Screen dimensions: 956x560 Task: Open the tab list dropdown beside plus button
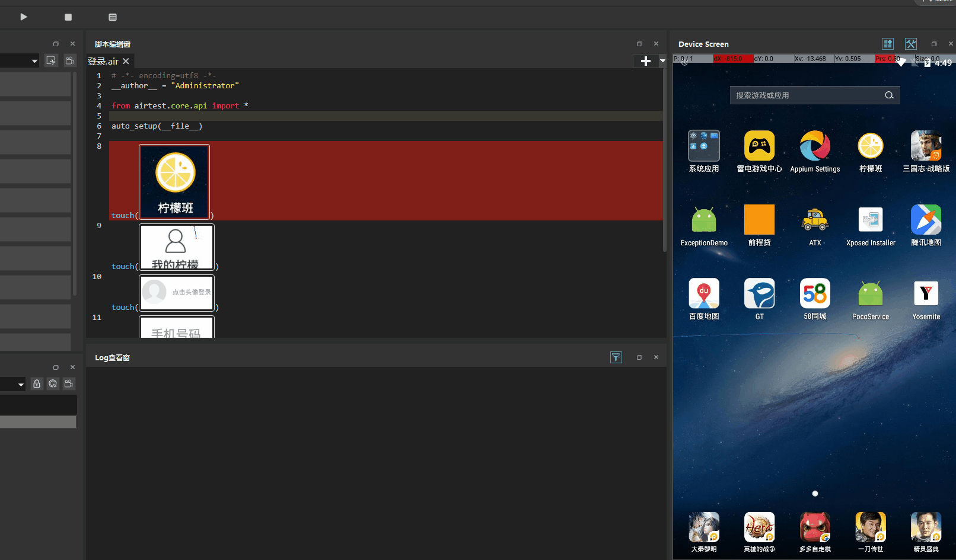click(662, 61)
